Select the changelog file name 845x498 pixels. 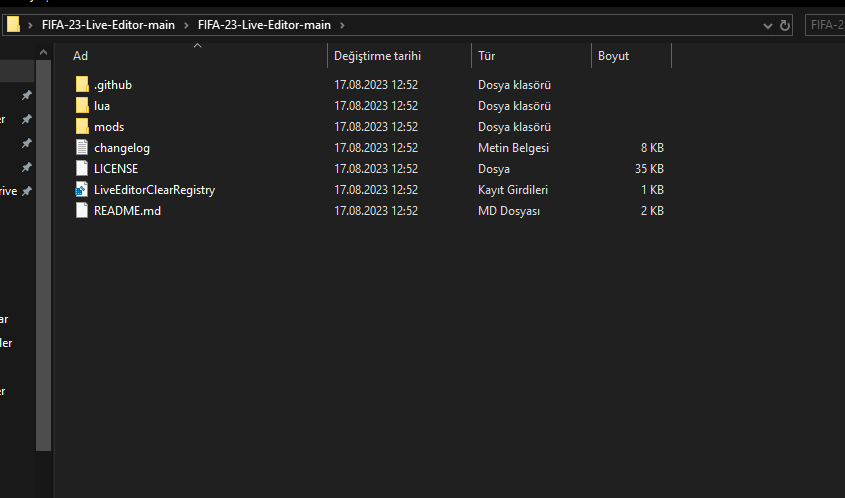tap(122, 148)
